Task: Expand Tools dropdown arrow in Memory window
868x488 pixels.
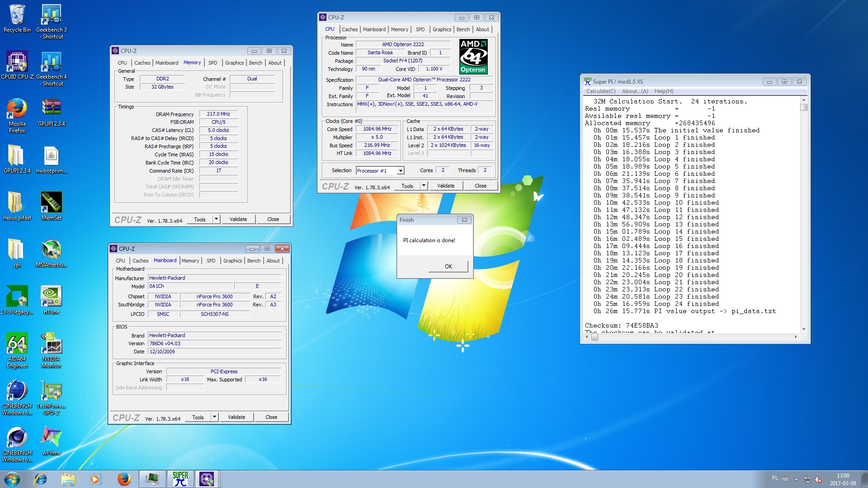Action: point(216,219)
